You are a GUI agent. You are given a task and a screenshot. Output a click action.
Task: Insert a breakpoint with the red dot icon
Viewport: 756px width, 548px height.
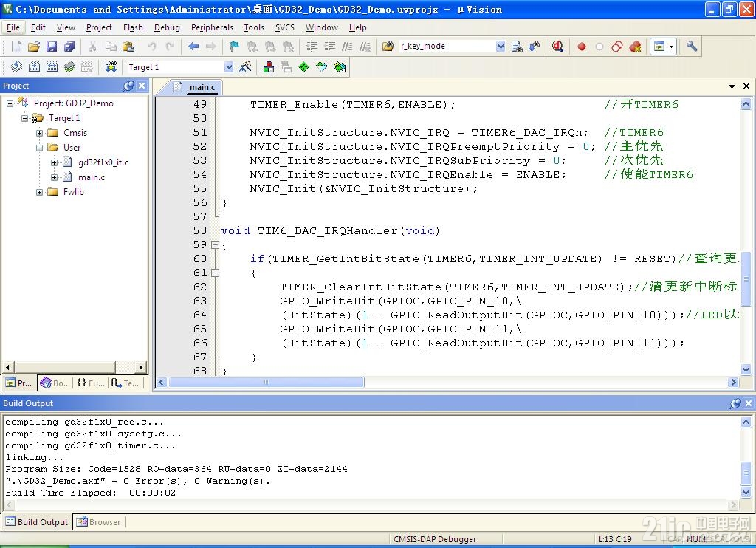point(582,47)
